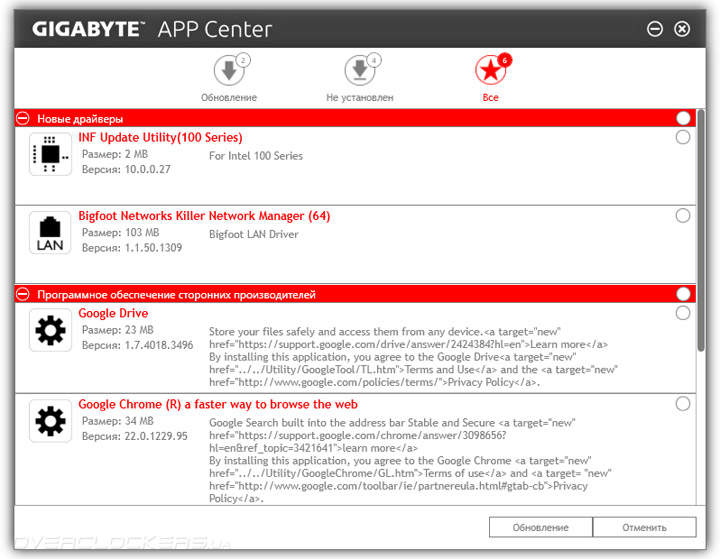The height and width of the screenshot is (559, 720).
Task: Select Google Drive for installation
Action: coord(683,313)
